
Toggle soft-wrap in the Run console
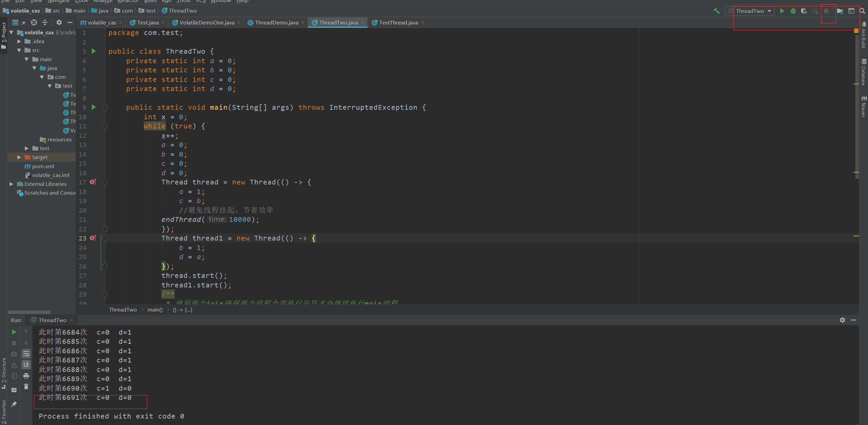point(26,354)
